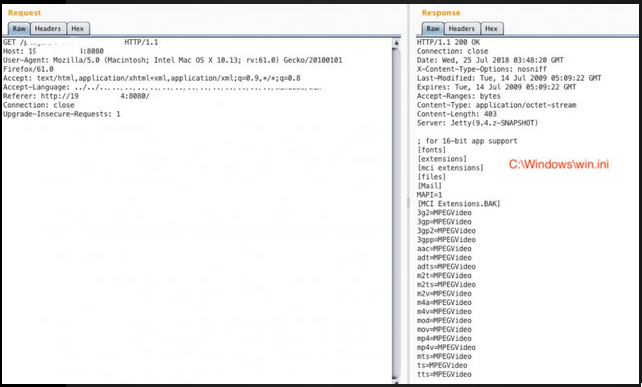The height and width of the screenshot is (387, 642).
Task: Place cursor on the GET request line
Action: coord(81,42)
